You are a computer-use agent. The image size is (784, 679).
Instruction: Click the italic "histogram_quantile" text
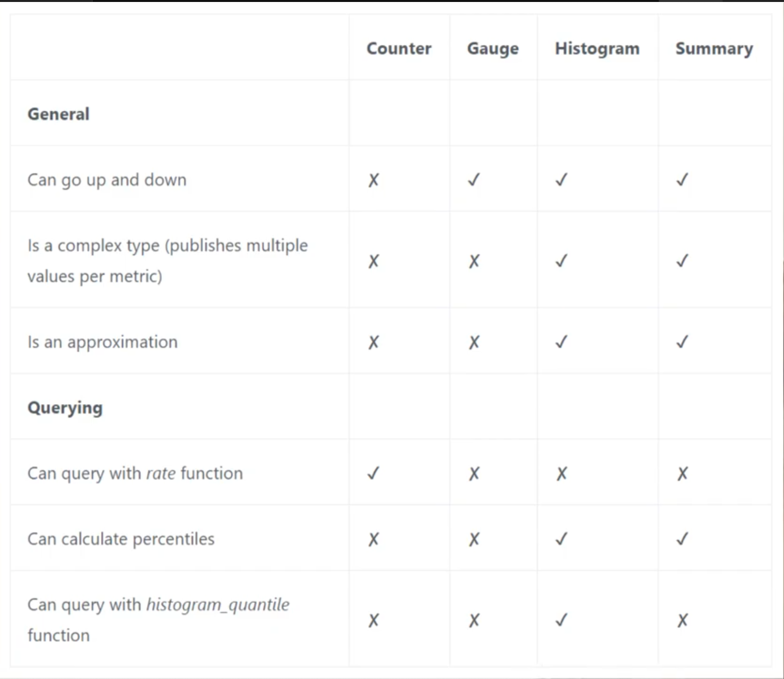coord(218,605)
